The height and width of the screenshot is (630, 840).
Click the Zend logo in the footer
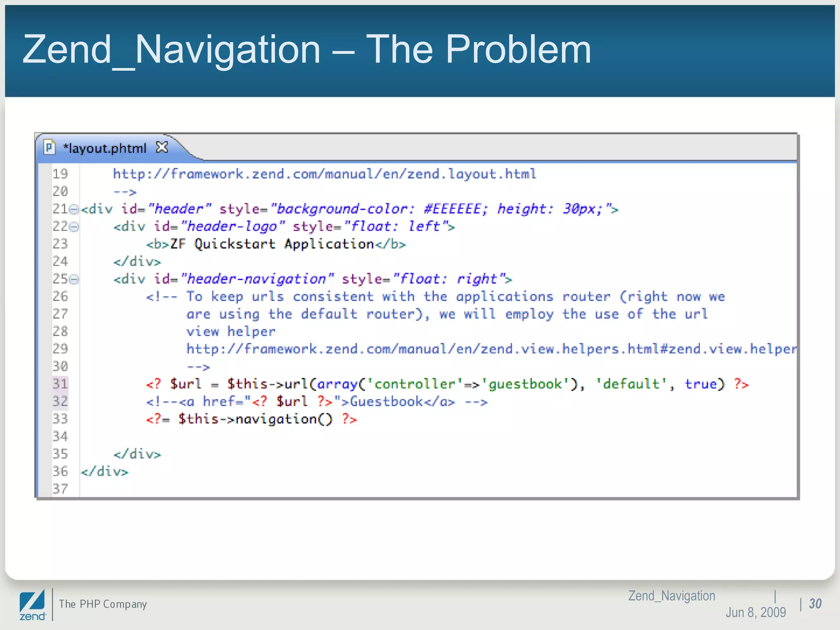pos(32,605)
